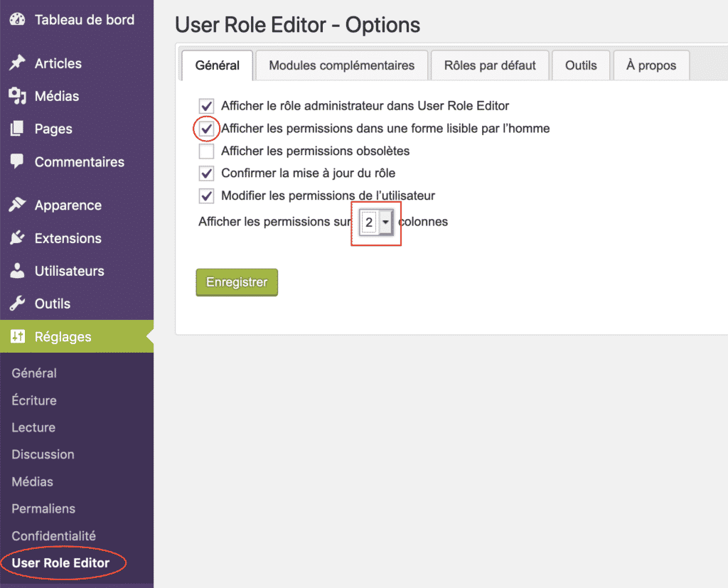This screenshot has height=588, width=728.
Task: Select the Articles pin icon
Action: pyautogui.click(x=17, y=63)
